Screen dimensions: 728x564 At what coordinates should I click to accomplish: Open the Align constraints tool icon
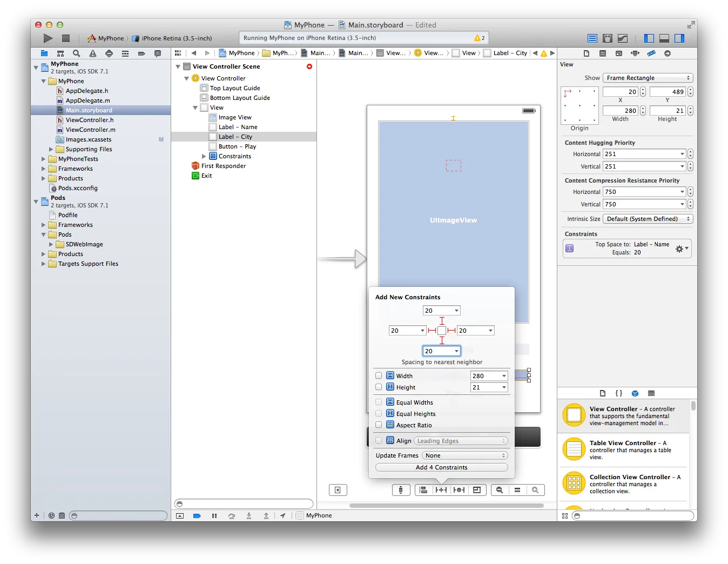[x=423, y=490]
